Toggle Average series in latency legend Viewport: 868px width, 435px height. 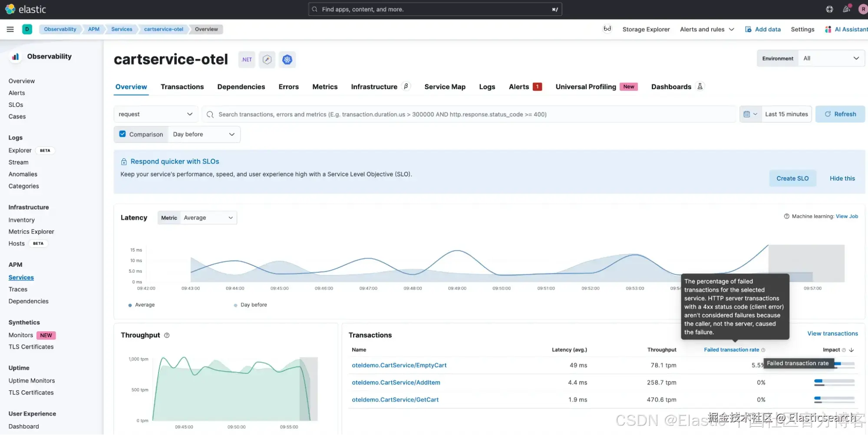[142, 305]
